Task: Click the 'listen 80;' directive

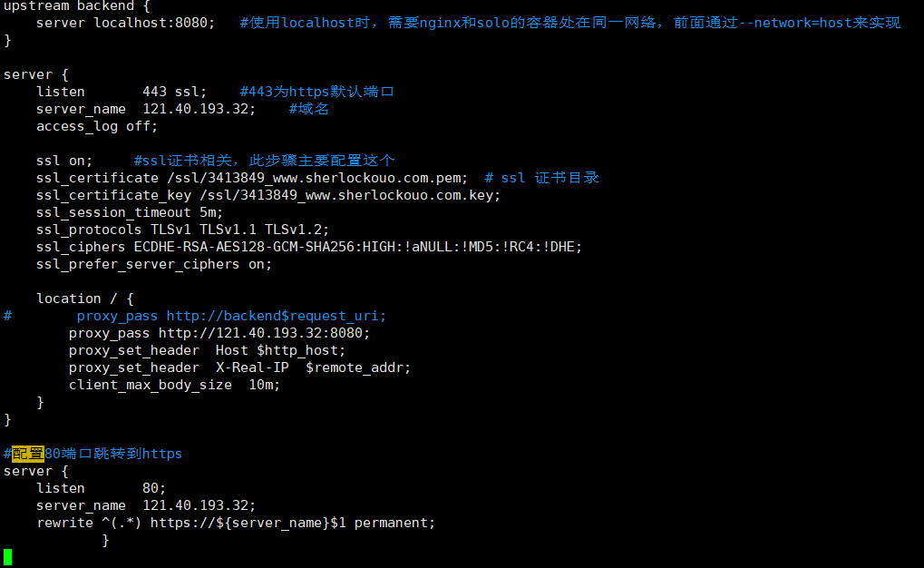Action: click(102, 488)
